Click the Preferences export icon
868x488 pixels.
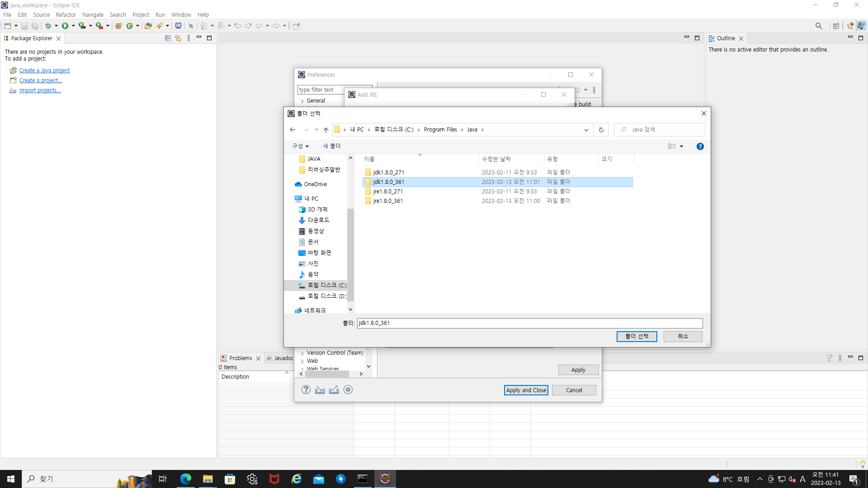tap(334, 389)
